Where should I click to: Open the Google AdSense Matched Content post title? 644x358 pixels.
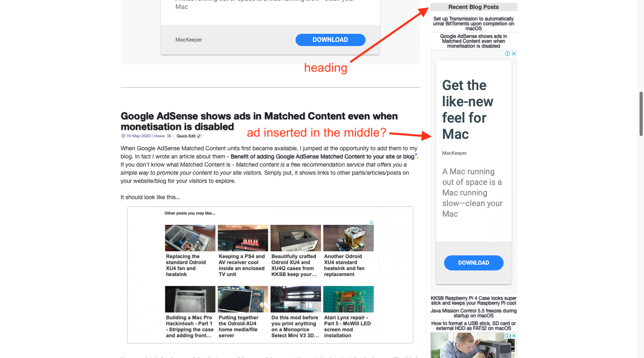tap(259, 121)
